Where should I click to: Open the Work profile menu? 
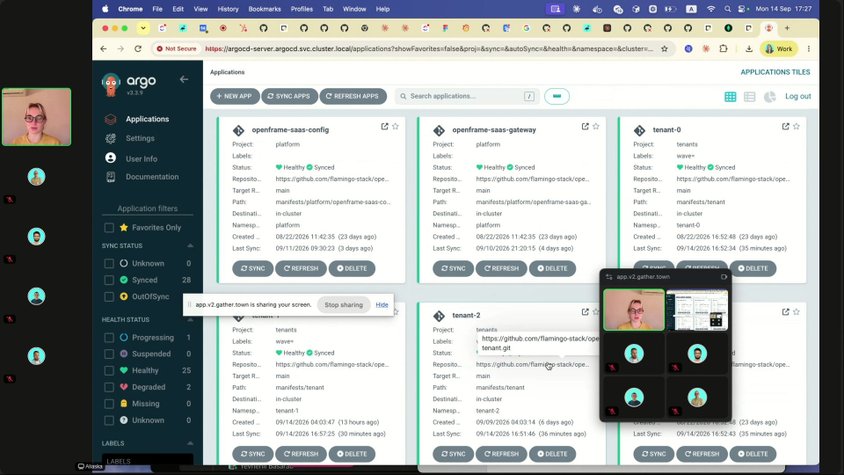779,48
